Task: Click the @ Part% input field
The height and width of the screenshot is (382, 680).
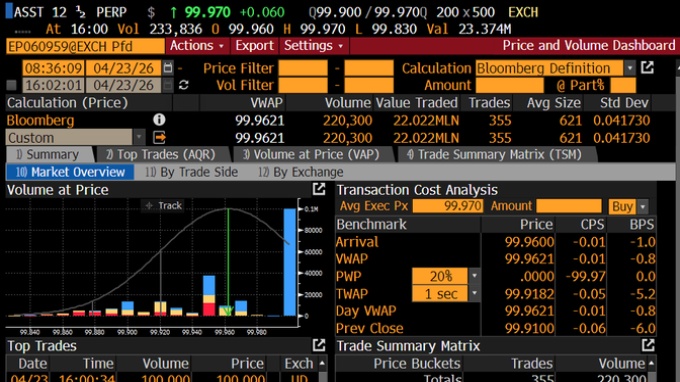Action: [x=623, y=85]
